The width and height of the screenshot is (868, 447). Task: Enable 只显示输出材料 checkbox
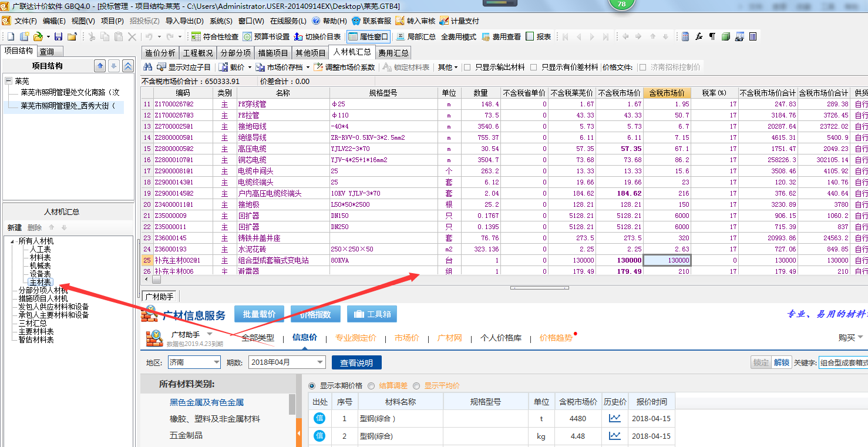tap(467, 67)
